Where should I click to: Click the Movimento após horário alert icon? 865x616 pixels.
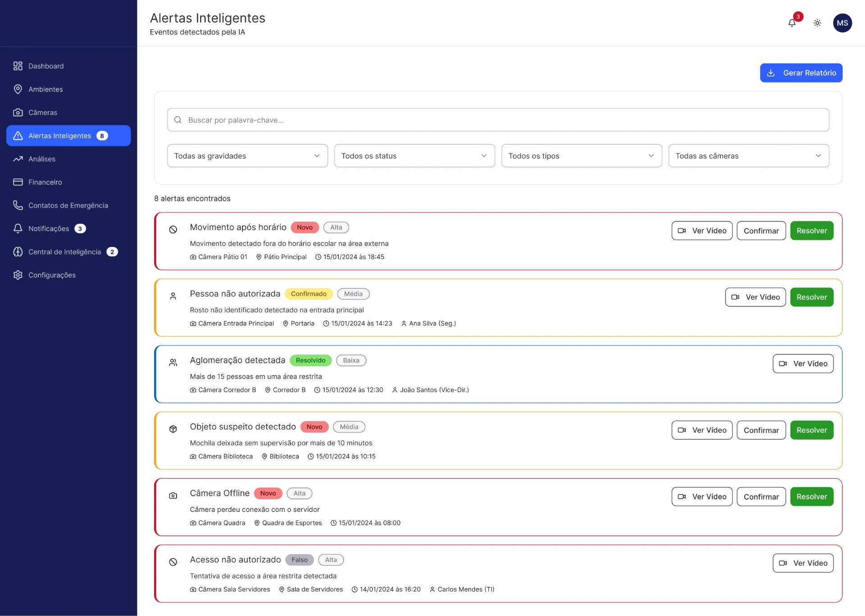click(x=173, y=230)
